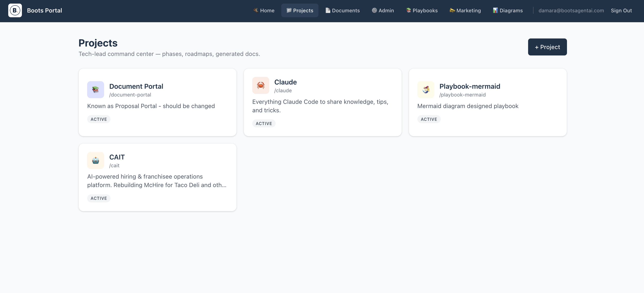Open the Playbook-mermaid project title
Viewport: 644px width, 293px height.
[470, 86]
